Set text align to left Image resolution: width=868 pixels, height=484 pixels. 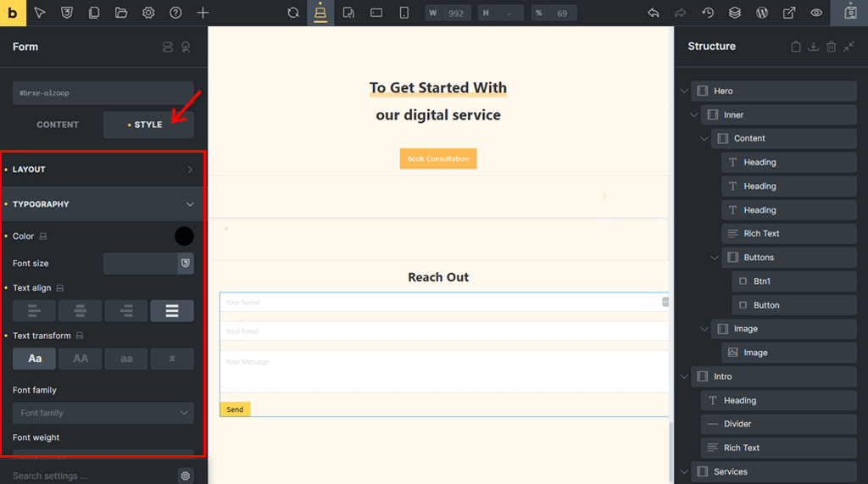tap(34, 311)
